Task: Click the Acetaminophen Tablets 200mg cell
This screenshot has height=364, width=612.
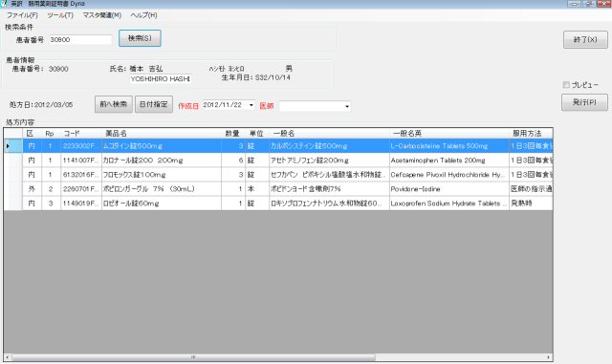Action: [448, 161]
